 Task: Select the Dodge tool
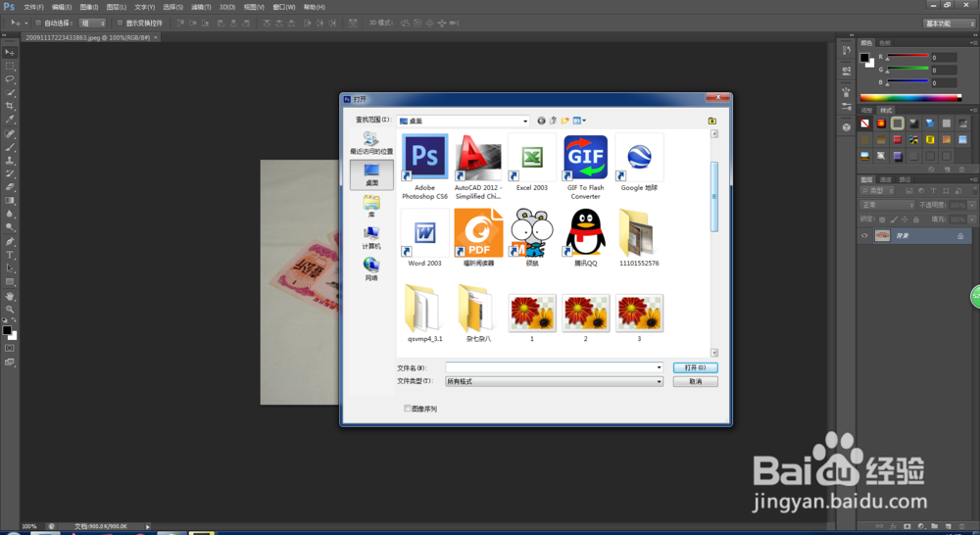[x=10, y=227]
